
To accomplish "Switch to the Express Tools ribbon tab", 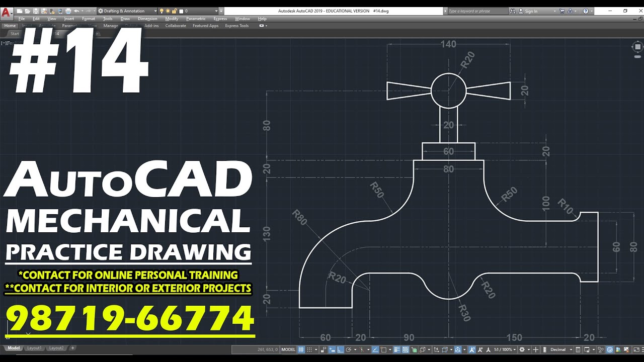I will (x=236, y=26).
